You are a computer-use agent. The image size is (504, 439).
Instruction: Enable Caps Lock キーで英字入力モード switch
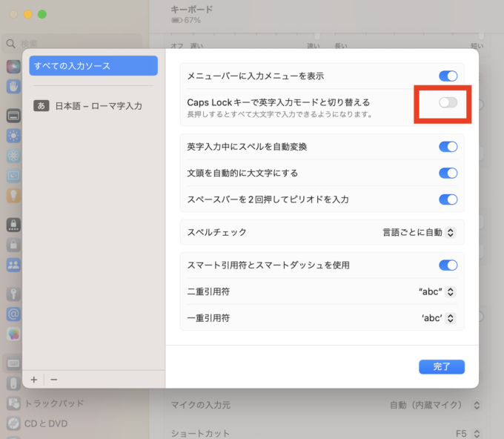pyautogui.click(x=448, y=102)
